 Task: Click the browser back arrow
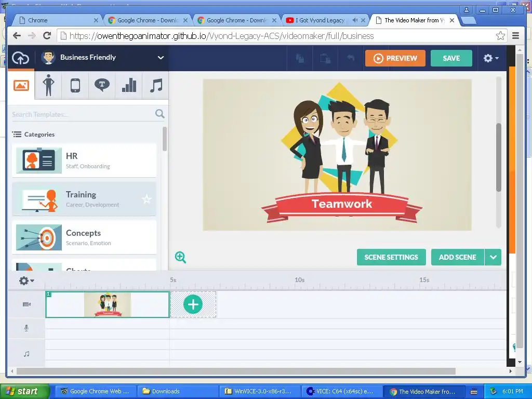click(17, 36)
